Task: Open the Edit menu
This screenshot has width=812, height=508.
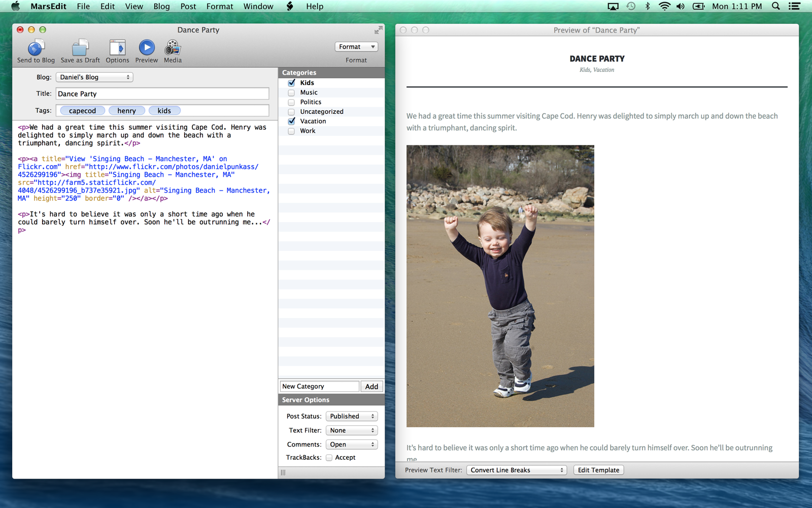Action: 108,6
